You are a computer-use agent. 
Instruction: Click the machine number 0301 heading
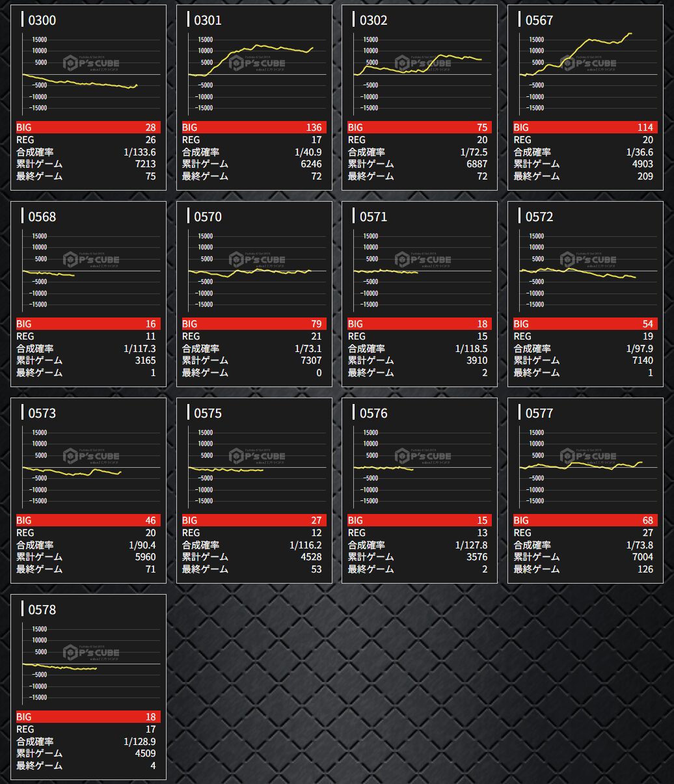pos(208,20)
